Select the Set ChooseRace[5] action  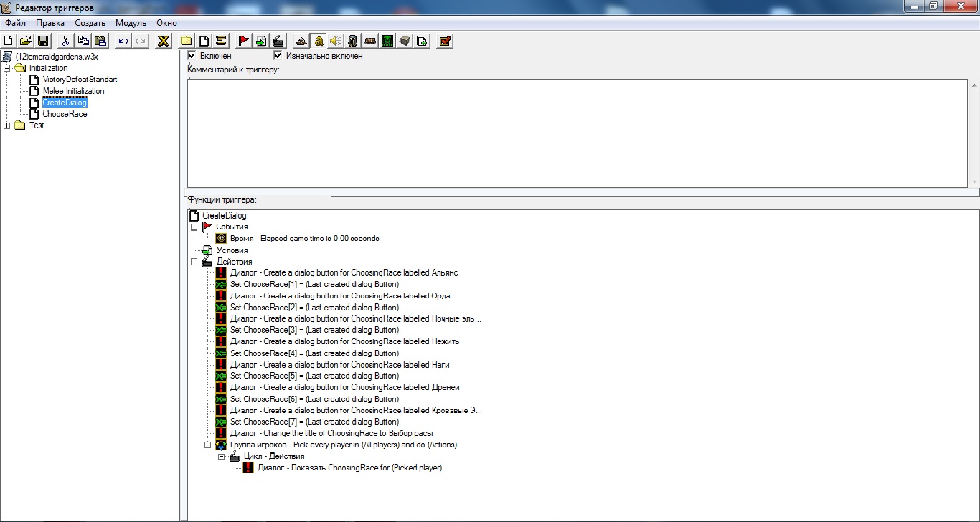coord(314,376)
